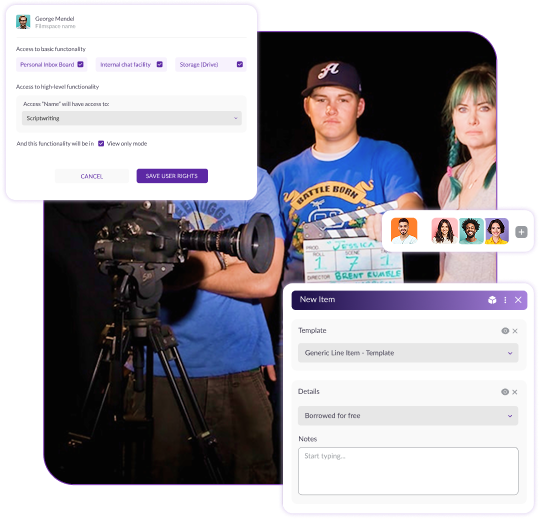Screen dimensions: 539x519
Task: Open Generic Line Item - Template dropdown
Action: click(408, 353)
